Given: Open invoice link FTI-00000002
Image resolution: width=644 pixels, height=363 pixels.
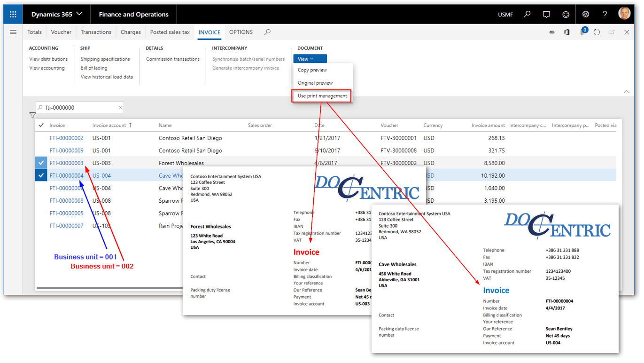Looking at the screenshot, I should point(67,138).
